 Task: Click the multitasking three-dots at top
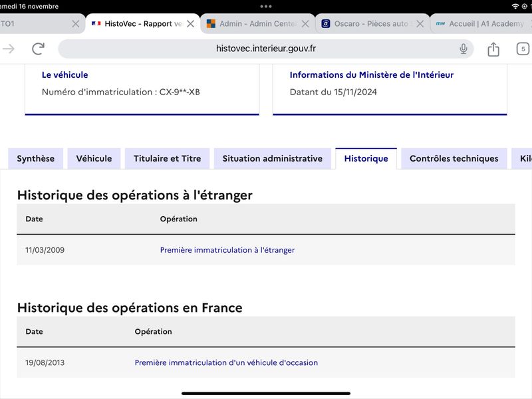265,7
